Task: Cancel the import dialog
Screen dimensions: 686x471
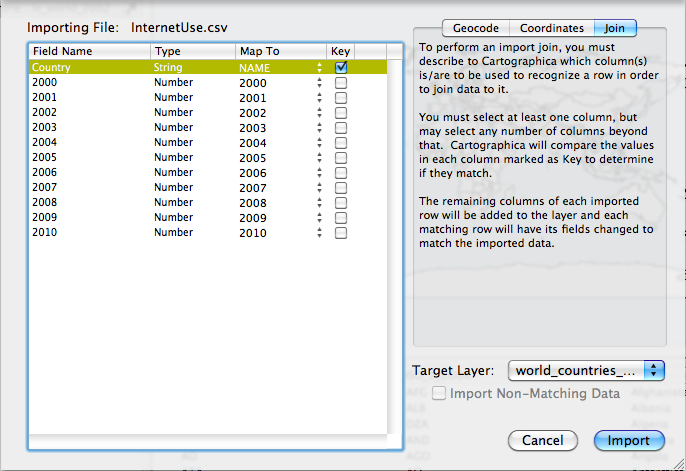Action: click(x=543, y=441)
